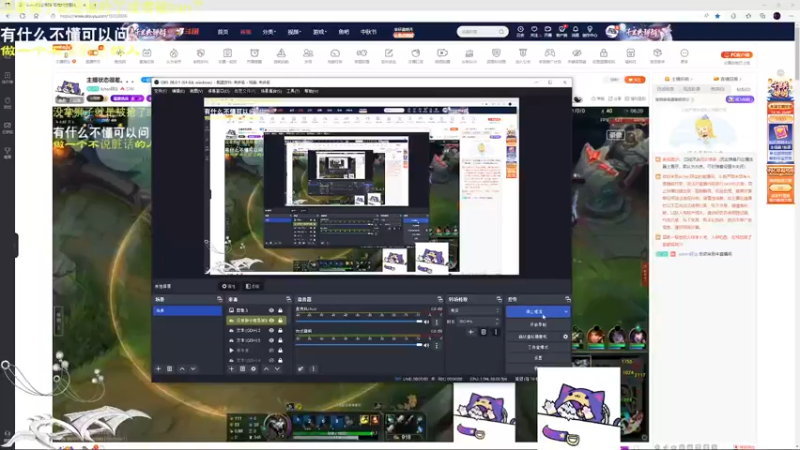Open the 文件(F) menu in OBS
800x450 pixels.
click(x=160, y=91)
